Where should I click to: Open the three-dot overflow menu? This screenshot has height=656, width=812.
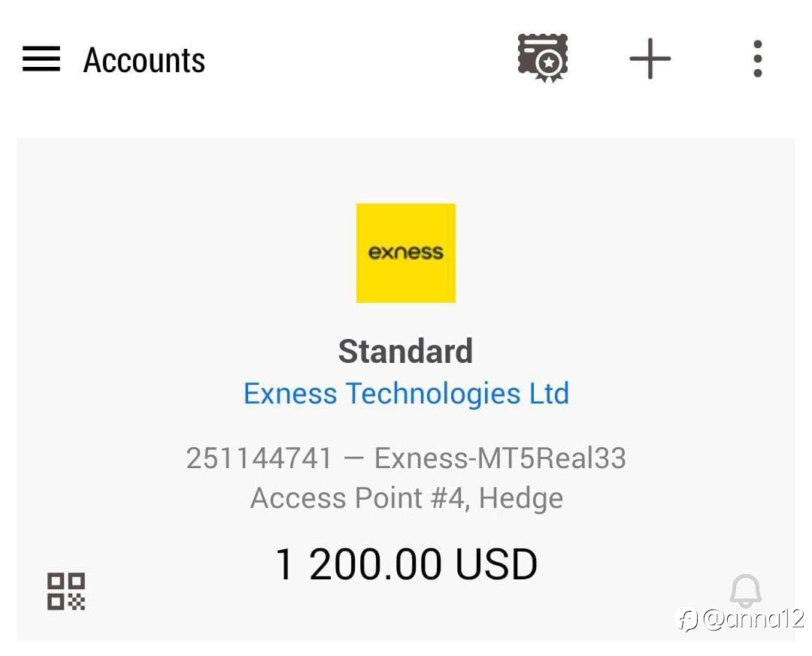pyautogui.click(x=757, y=59)
